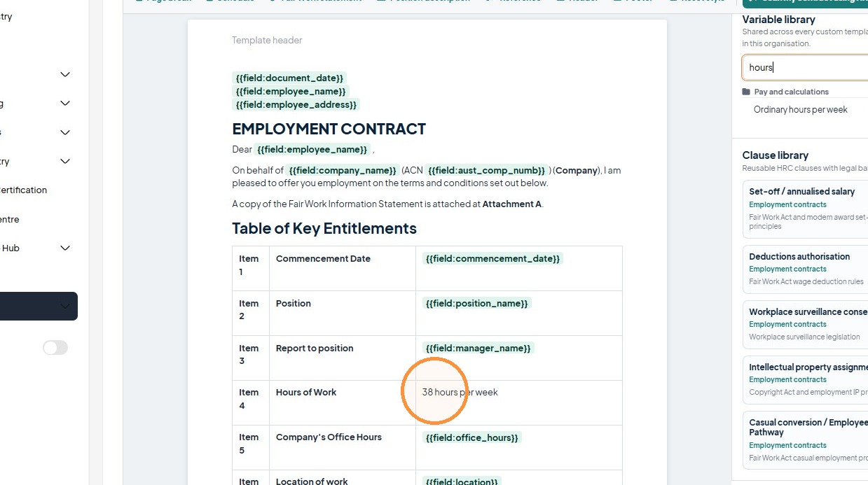Click the company_name field in the paragraph
This screenshot has height=485, width=868.
pos(343,170)
